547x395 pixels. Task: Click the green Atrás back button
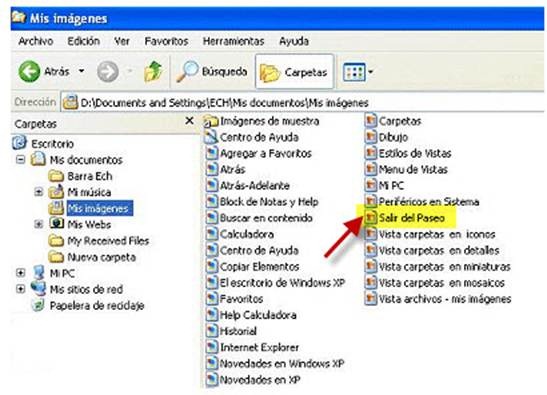29,72
